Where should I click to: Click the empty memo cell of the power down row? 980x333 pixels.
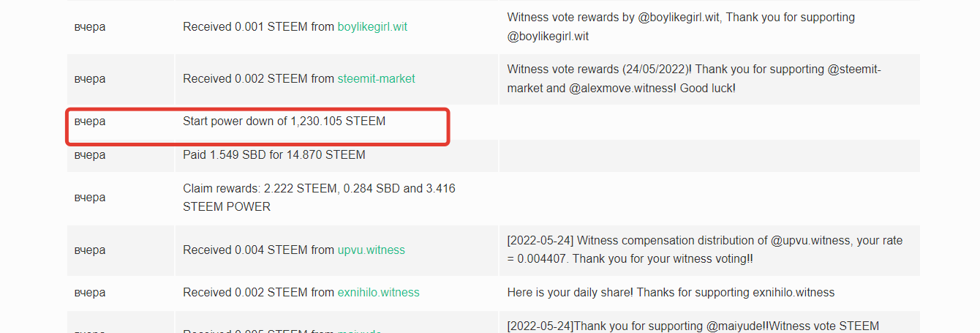click(x=708, y=121)
